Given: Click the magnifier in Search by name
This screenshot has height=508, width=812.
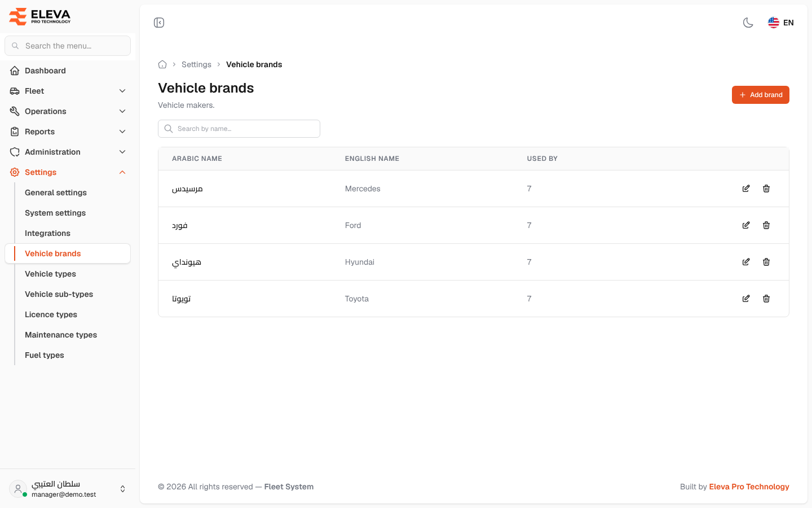Looking at the screenshot, I should pyautogui.click(x=169, y=129).
